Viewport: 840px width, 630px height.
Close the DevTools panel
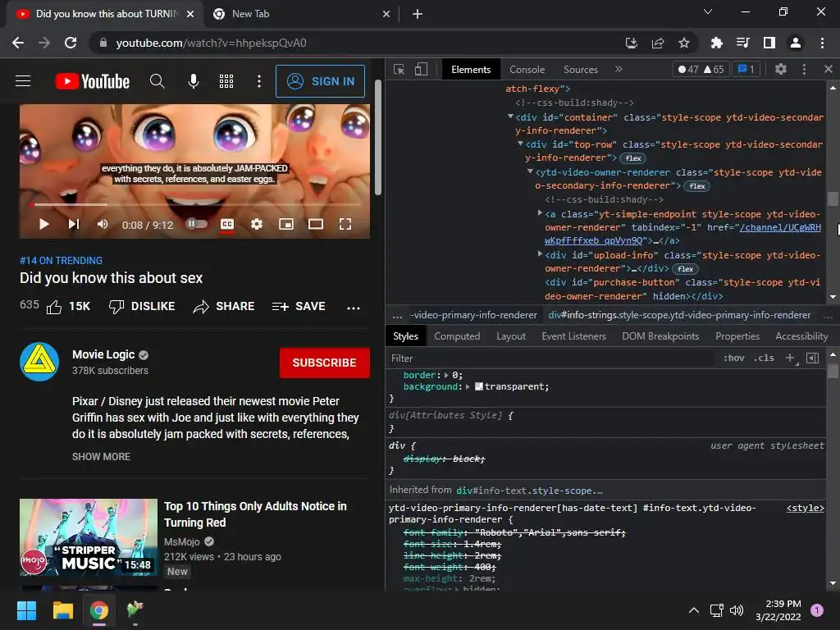(x=829, y=69)
